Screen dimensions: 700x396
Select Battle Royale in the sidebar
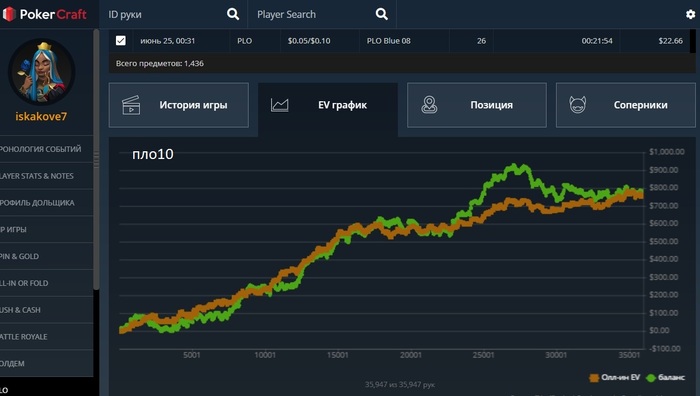pyautogui.click(x=46, y=337)
